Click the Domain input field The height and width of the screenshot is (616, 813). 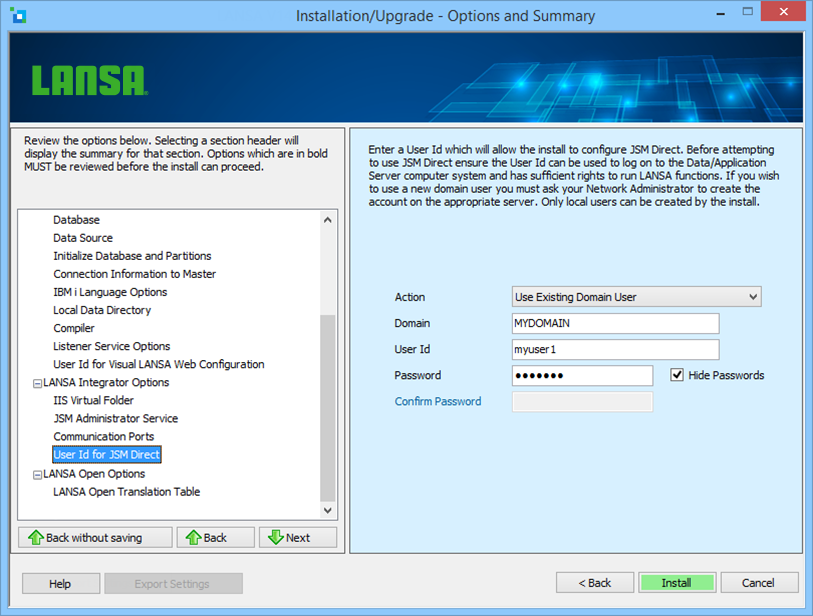(x=615, y=324)
